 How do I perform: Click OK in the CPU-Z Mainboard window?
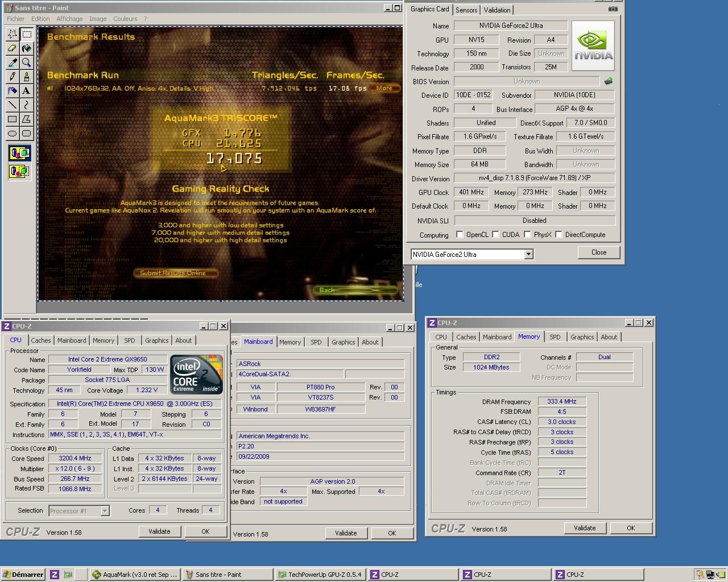click(392, 533)
